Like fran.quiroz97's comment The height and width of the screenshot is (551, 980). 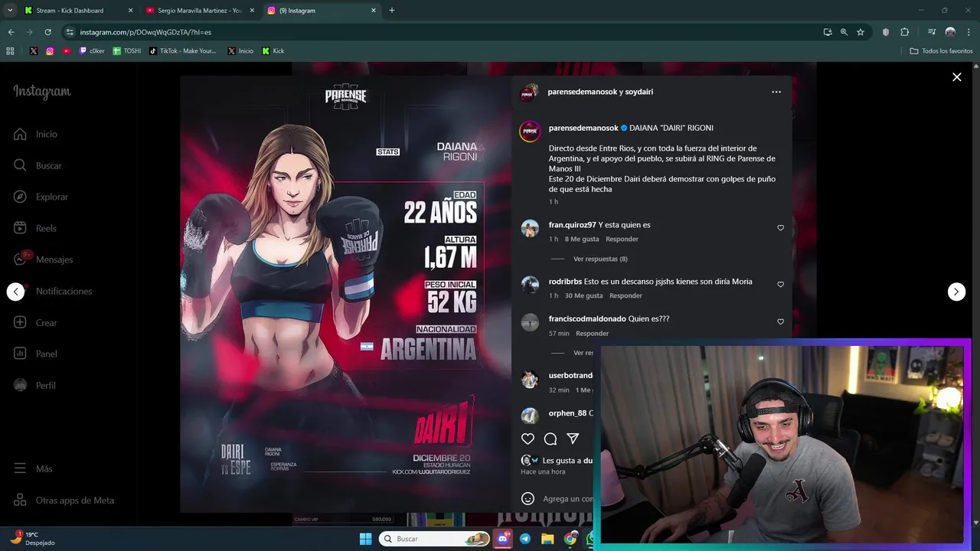tap(780, 228)
